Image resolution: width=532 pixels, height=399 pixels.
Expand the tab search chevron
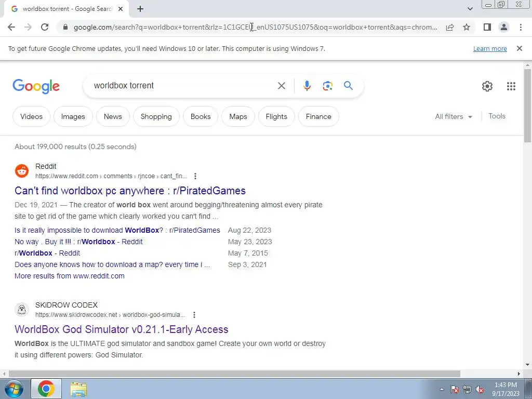click(470, 9)
